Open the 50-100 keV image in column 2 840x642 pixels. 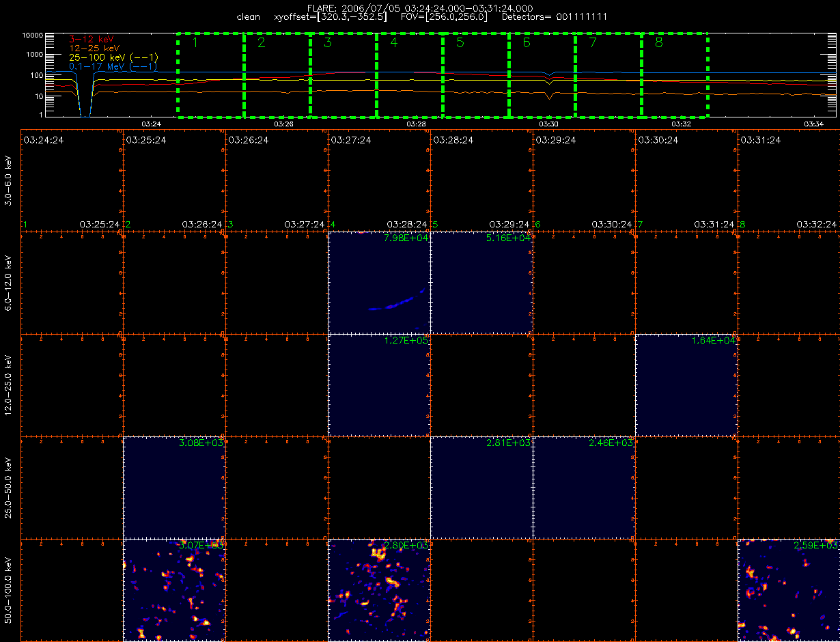tap(175, 590)
